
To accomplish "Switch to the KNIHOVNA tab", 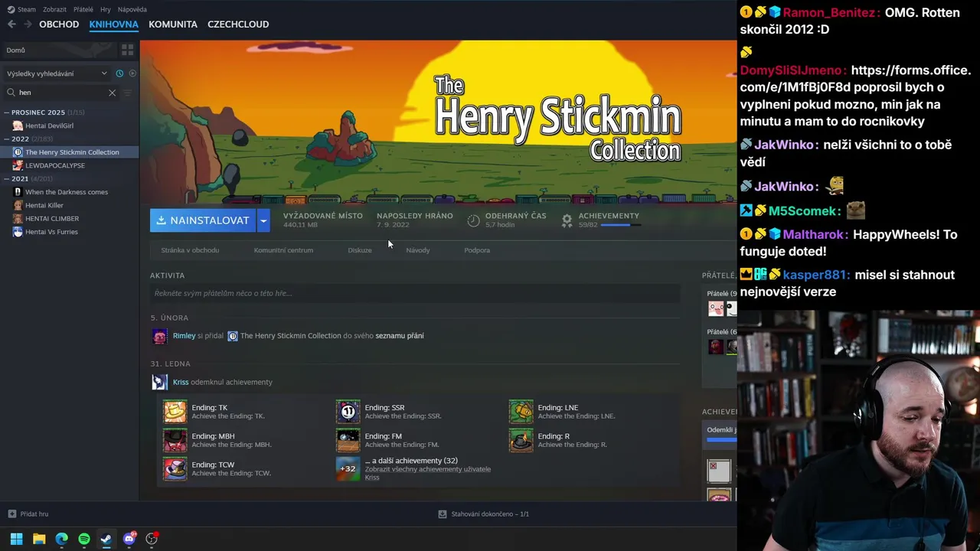I will point(113,24).
